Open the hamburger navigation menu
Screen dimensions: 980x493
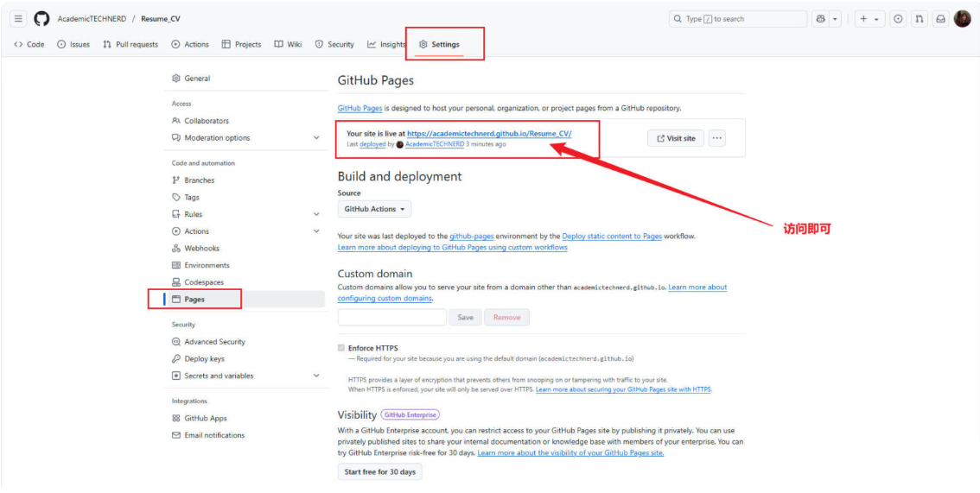(x=19, y=19)
